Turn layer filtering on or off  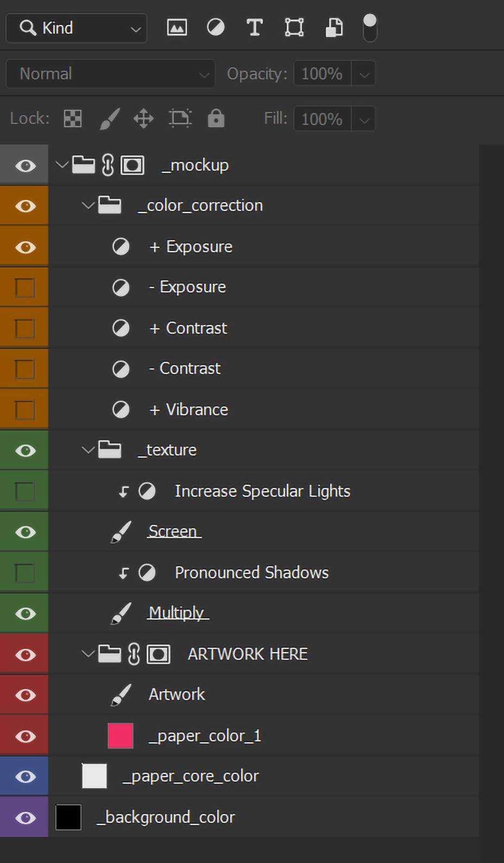[x=370, y=27]
